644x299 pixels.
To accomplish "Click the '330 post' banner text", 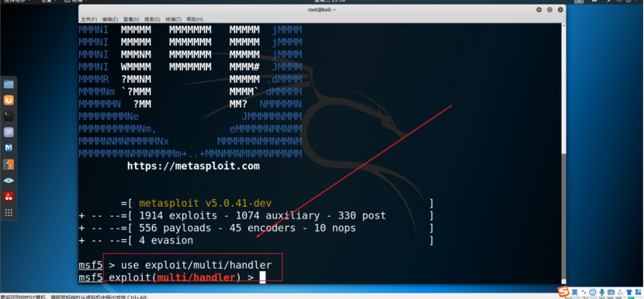I will click(362, 215).
